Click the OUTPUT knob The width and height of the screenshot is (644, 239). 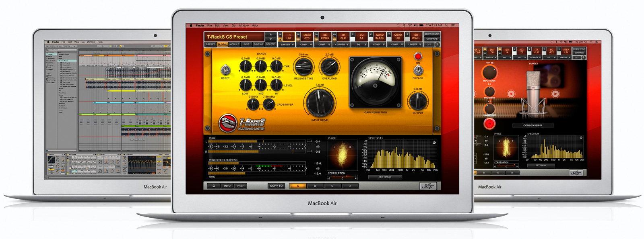click(x=418, y=101)
